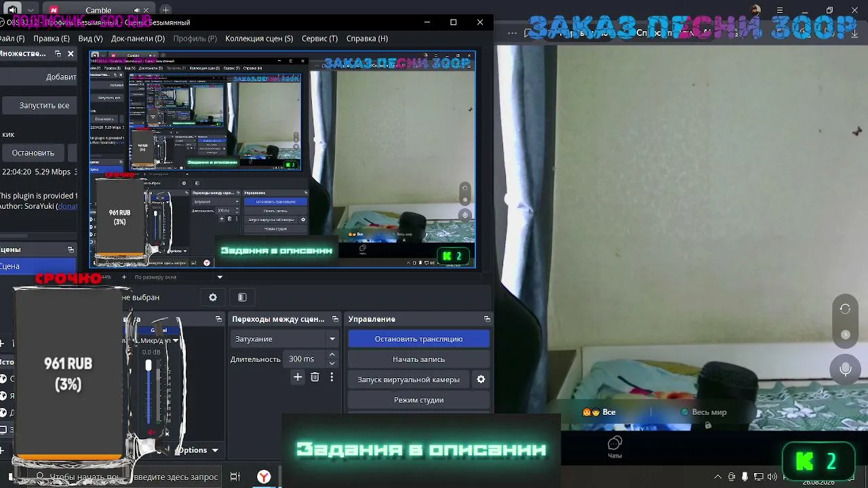Click the browser audio indicator icon at top-left

point(12,10)
